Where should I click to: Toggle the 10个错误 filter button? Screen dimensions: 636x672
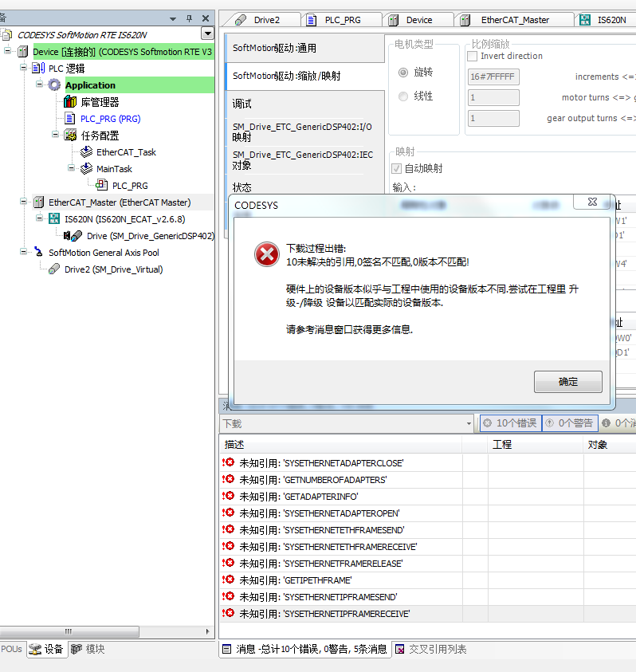(510, 423)
